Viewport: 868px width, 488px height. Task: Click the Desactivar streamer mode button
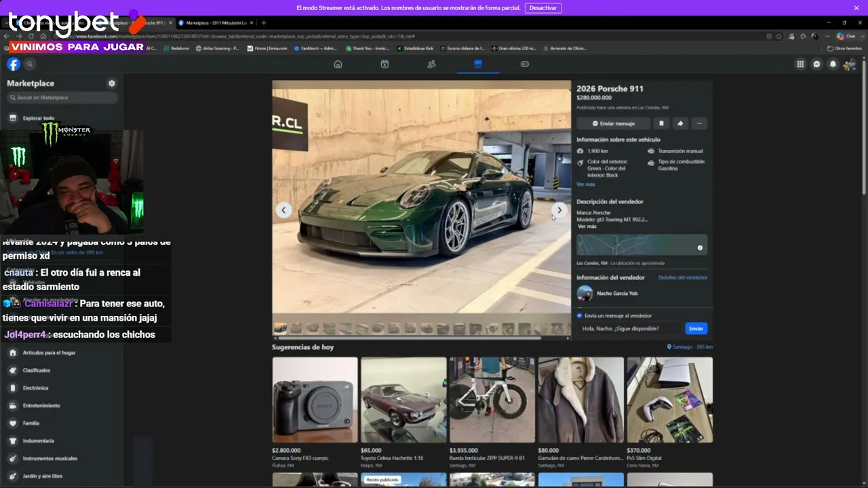coord(543,8)
